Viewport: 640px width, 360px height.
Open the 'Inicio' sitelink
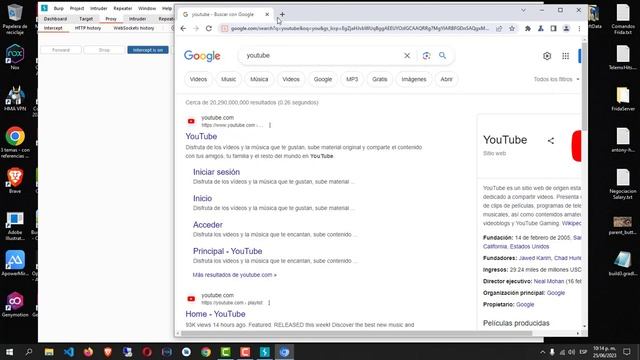[202, 198]
